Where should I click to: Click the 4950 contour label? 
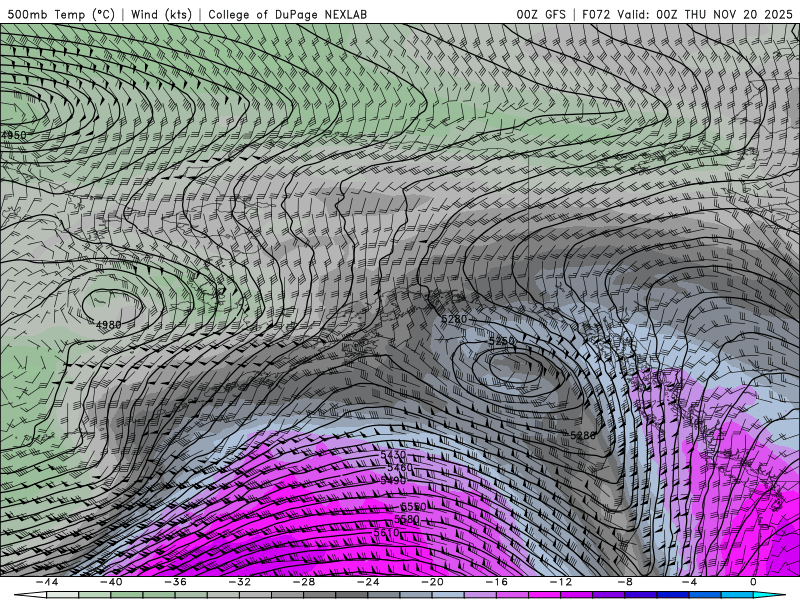coord(13,135)
